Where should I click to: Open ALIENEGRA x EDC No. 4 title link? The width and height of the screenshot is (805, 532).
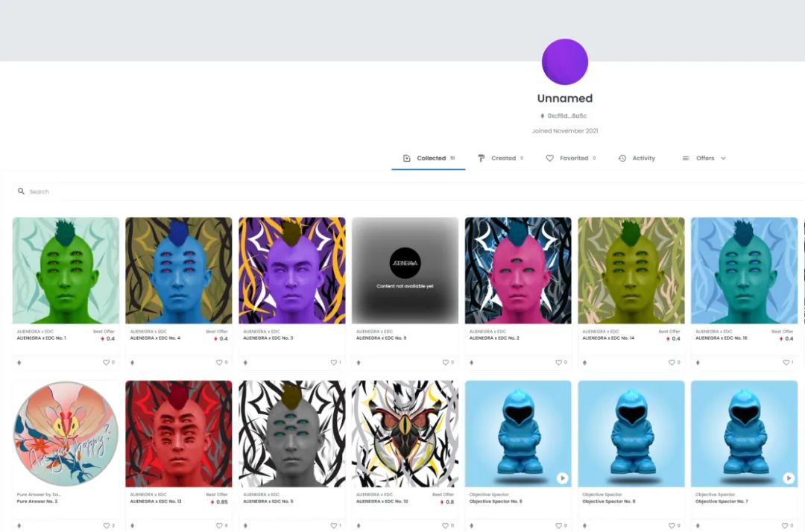155,338
